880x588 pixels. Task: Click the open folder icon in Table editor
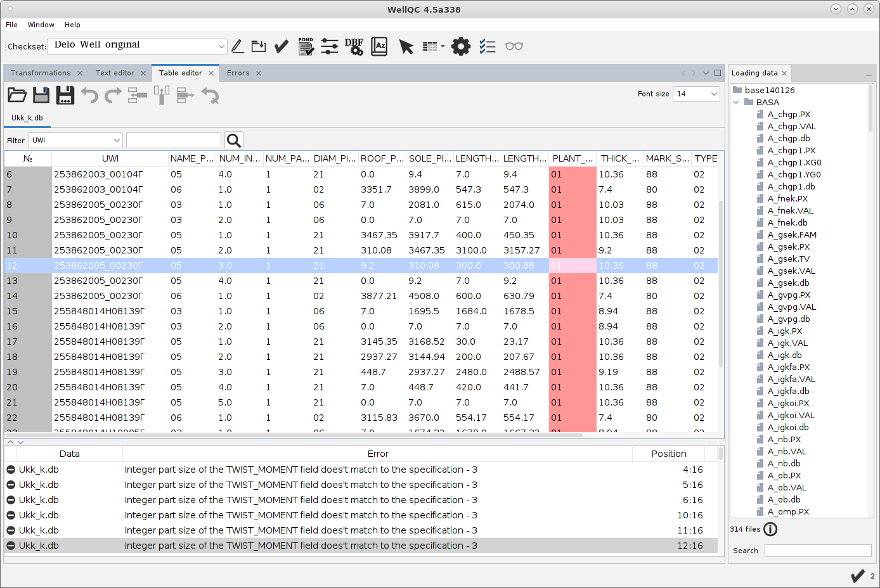pyautogui.click(x=17, y=96)
